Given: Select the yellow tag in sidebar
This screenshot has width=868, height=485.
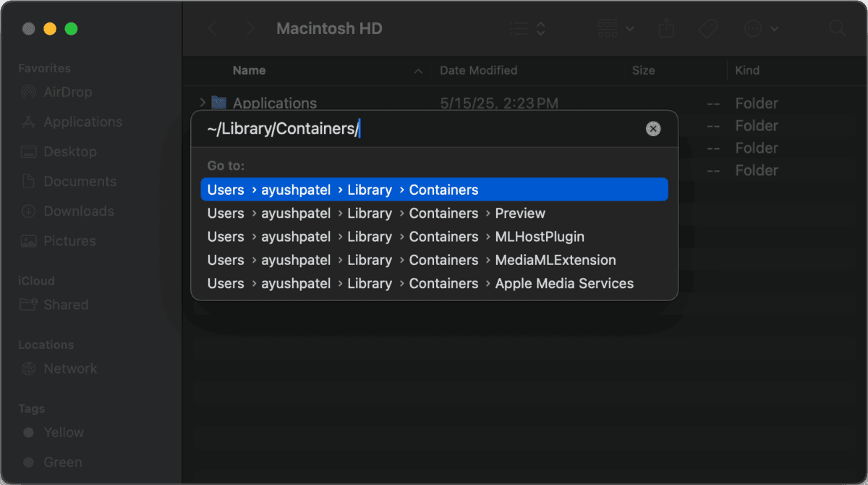Looking at the screenshot, I should [63, 432].
